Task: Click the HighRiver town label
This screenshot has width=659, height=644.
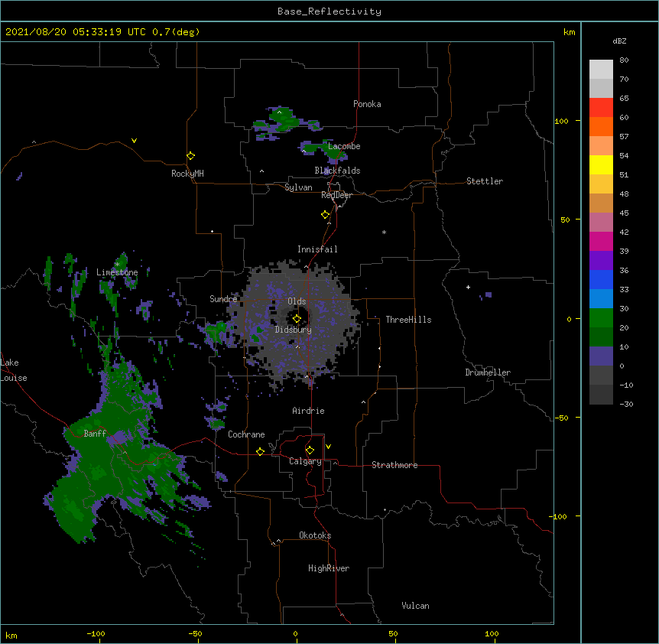Action: coord(329,568)
